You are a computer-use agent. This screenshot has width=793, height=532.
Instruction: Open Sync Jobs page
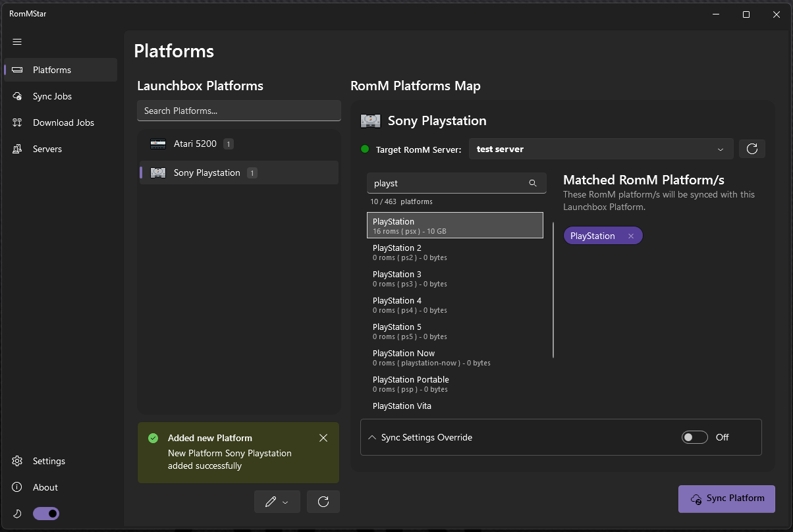click(x=61, y=96)
